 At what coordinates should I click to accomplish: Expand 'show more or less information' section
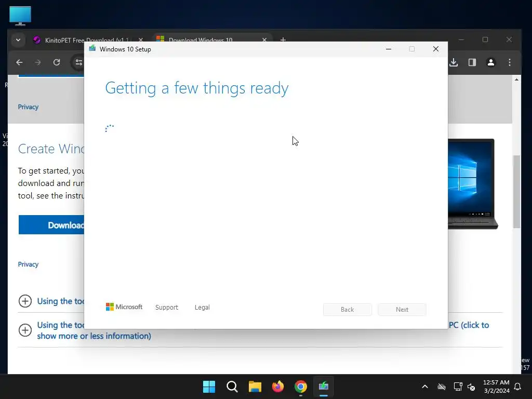(x=25, y=330)
